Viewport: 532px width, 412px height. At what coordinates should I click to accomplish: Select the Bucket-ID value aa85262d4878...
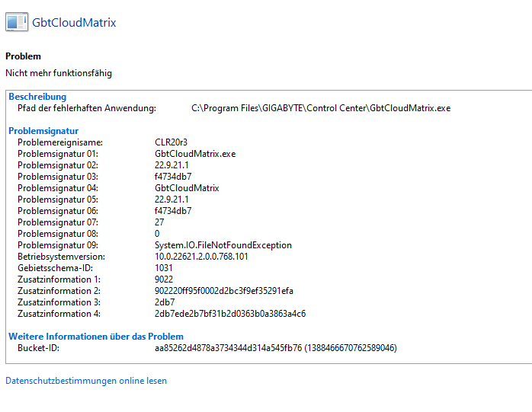276,348
